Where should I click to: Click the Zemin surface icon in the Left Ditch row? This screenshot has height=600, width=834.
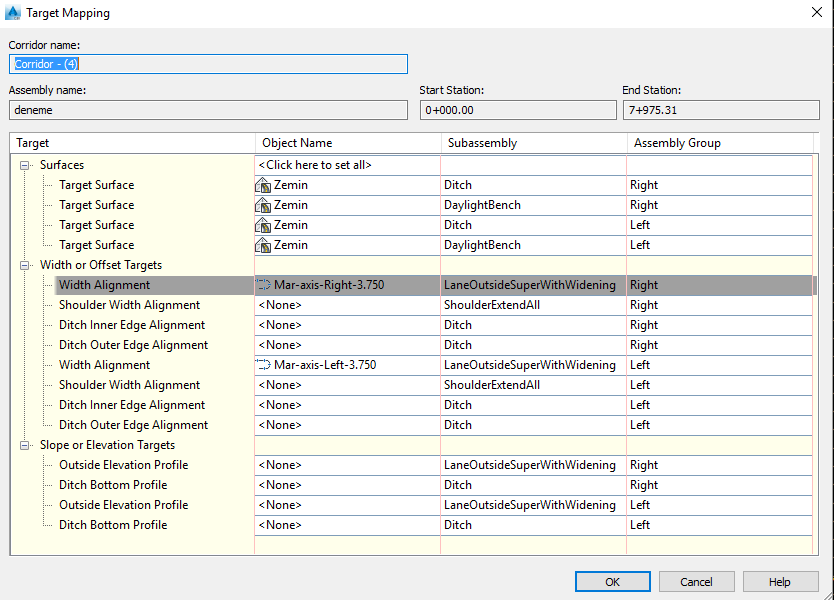[x=262, y=225]
